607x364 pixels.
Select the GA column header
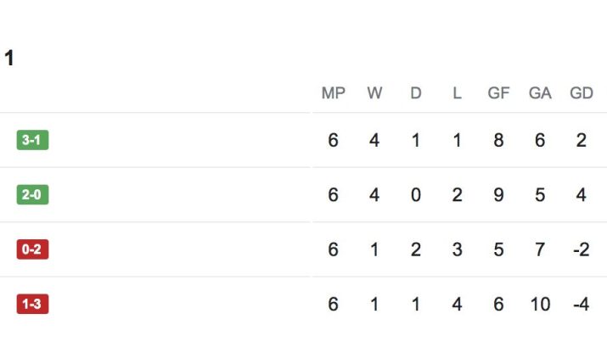[540, 93]
